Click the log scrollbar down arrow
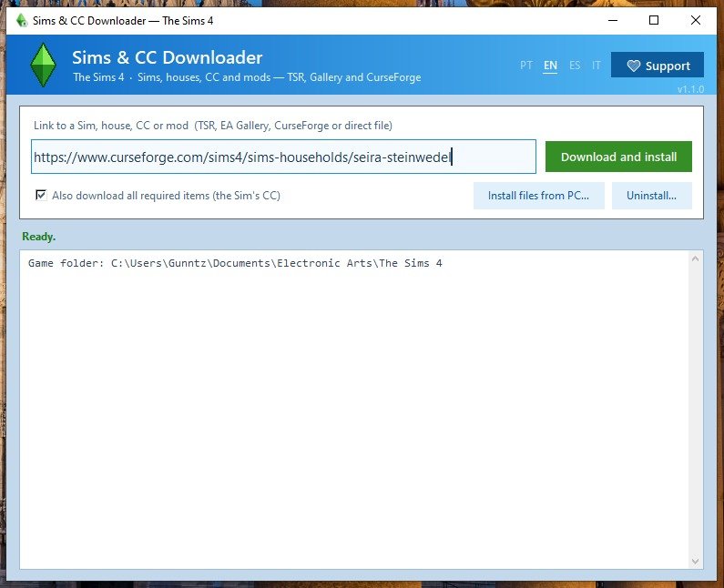The height and width of the screenshot is (588, 724). point(696,561)
